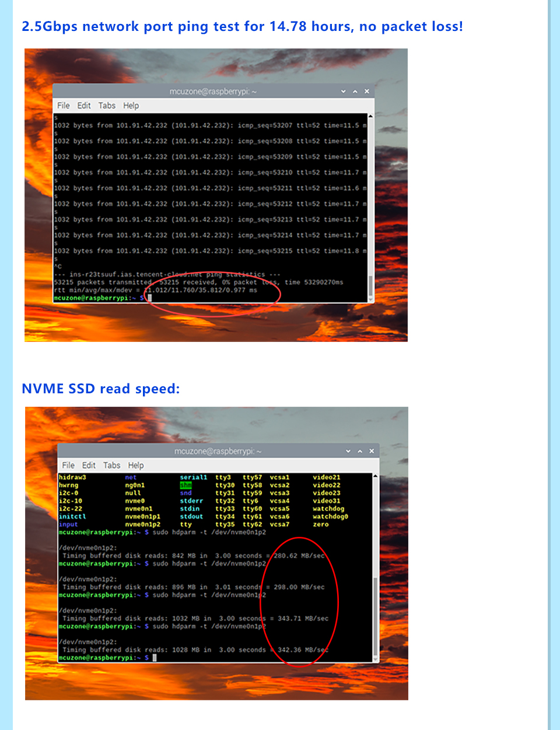Open Tabs menu in the hdparm terminal
This screenshot has height=730, width=560.
point(111,466)
